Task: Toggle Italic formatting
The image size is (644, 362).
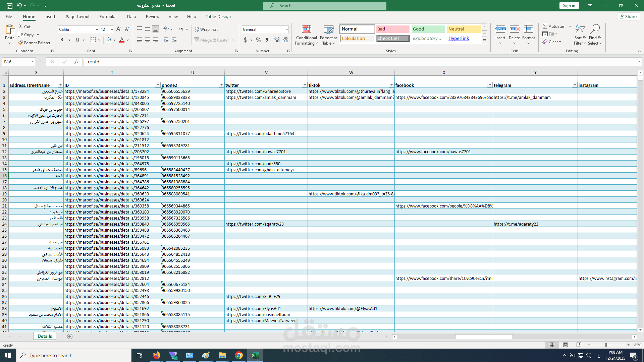Action: point(70,40)
